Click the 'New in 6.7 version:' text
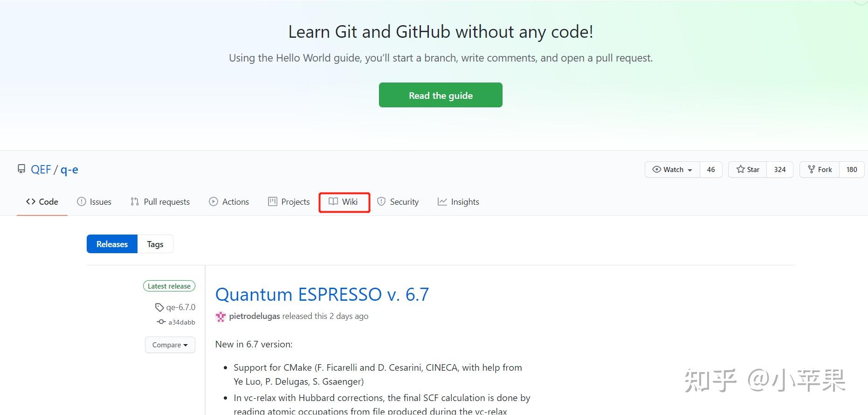Image resolution: width=868 pixels, height=415 pixels. coord(254,344)
